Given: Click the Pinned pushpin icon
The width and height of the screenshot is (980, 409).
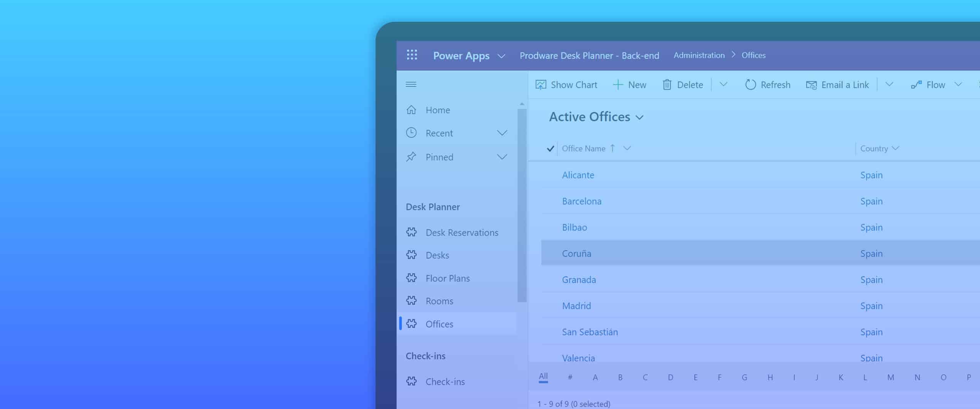Looking at the screenshot, I should click(x=411, y=156).
